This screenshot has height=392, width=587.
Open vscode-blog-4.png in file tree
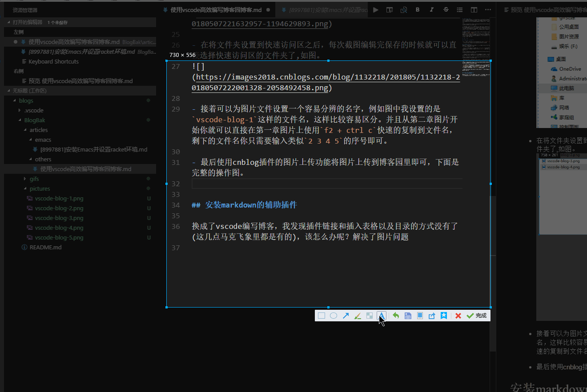tap(59, 228)
